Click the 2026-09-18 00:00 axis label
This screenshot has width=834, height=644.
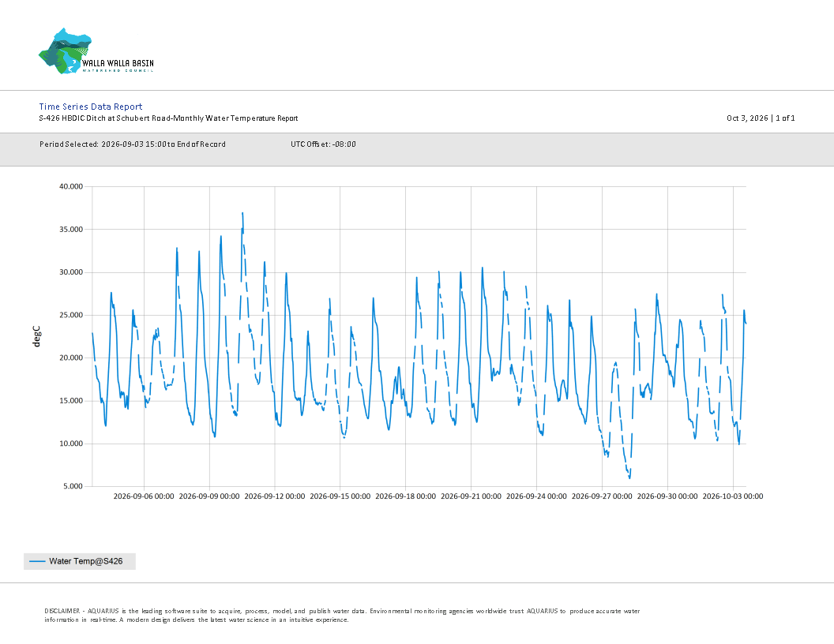point(405,496)
